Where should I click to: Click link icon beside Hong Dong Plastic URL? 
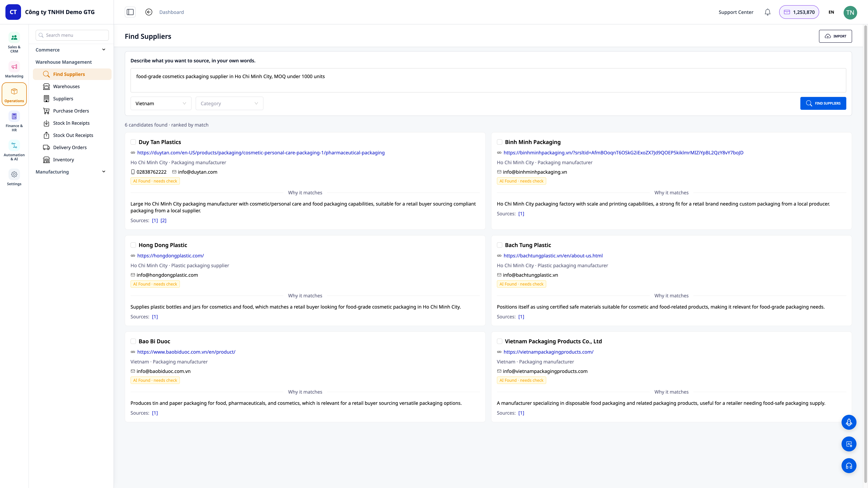coord(133,256)
